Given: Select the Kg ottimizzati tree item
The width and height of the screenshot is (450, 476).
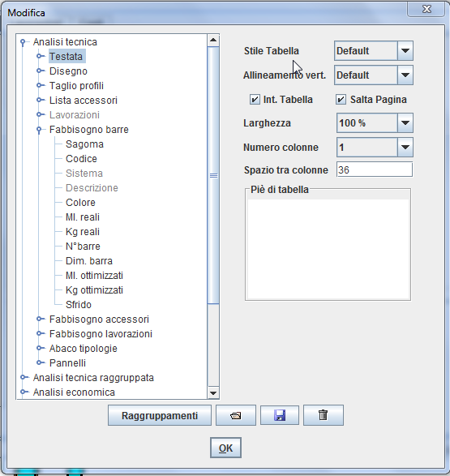Looking at the screenshot, I should pos(94,290).
